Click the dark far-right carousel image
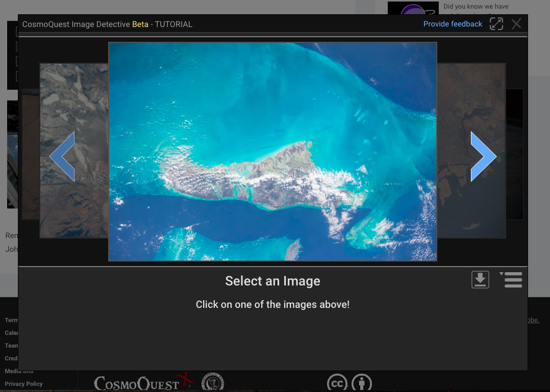The image size is (550, 392). click(514, 153)
